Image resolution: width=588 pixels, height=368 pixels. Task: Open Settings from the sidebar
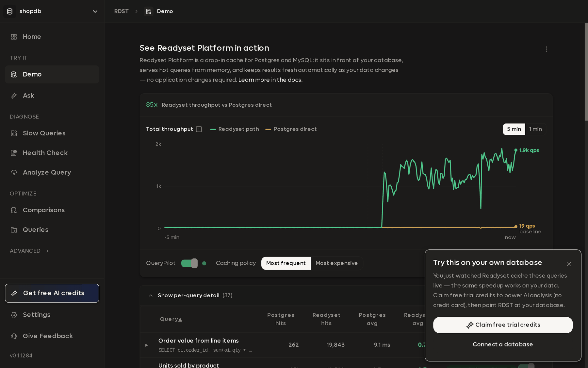click(x=52, y=315)
